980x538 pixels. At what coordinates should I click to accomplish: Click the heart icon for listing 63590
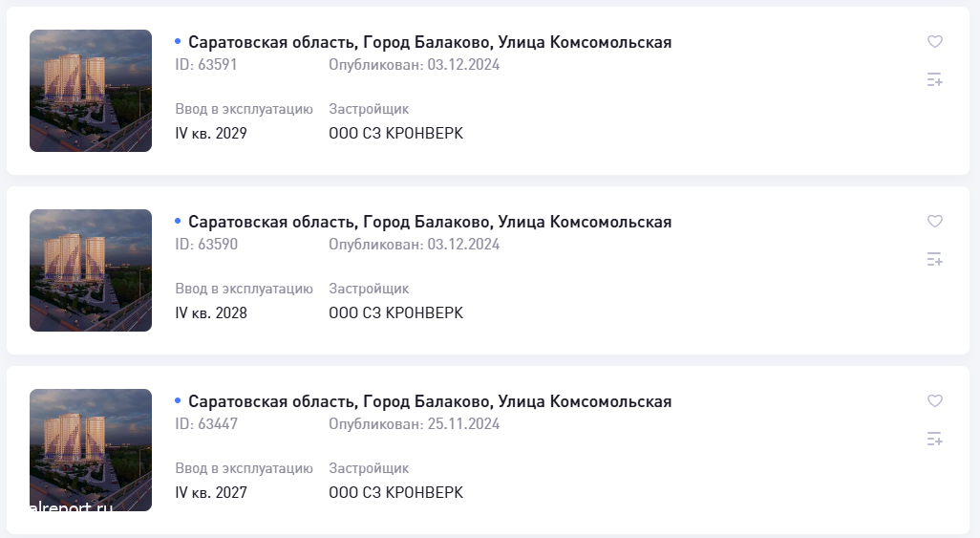click(935, 222)
